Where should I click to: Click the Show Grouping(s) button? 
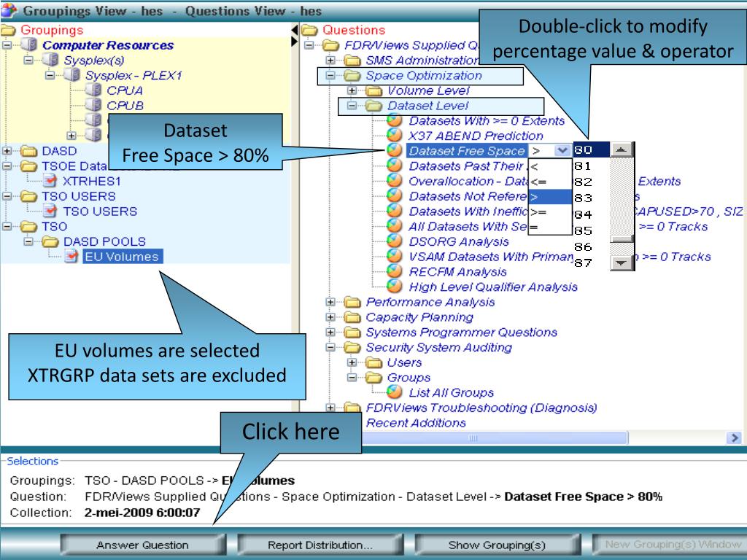coord(497,545)
